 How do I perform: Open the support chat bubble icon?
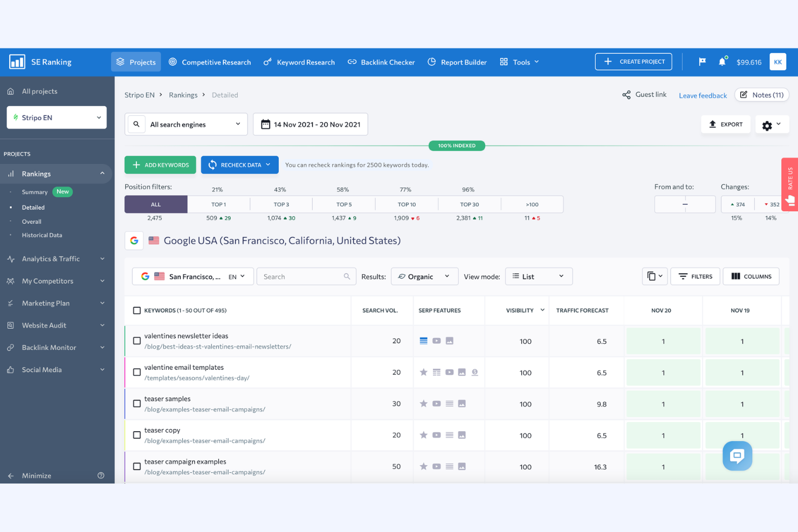737,456
